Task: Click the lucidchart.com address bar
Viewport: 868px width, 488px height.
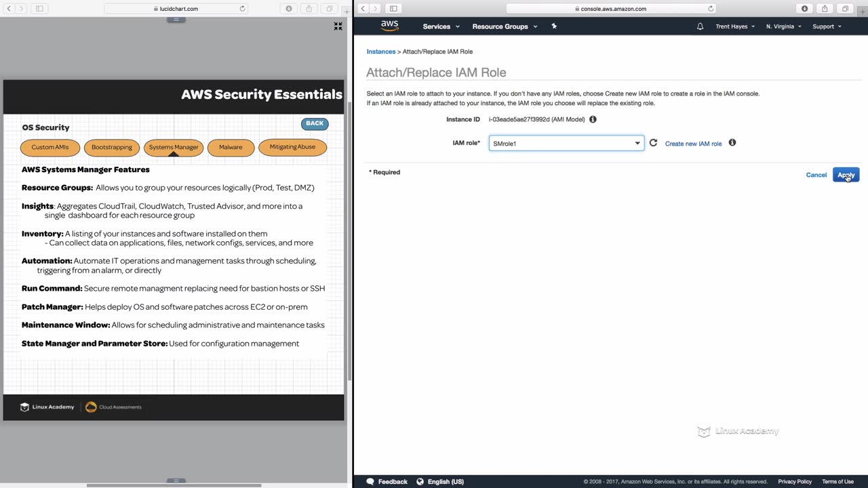Action: tap(176, 9)
